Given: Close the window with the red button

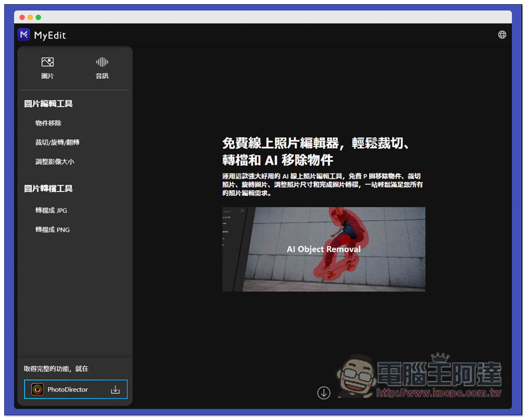Looking at the screenshot, I should click(x=22, y=17).
